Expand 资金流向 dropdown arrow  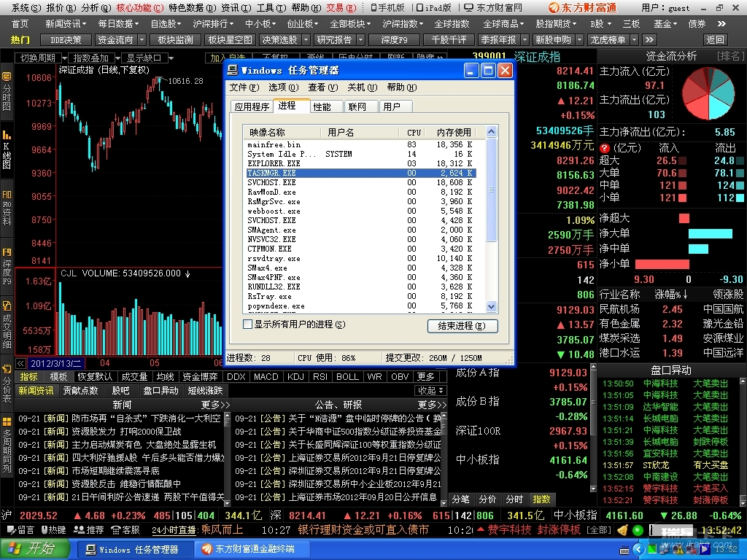coord(142,40)
